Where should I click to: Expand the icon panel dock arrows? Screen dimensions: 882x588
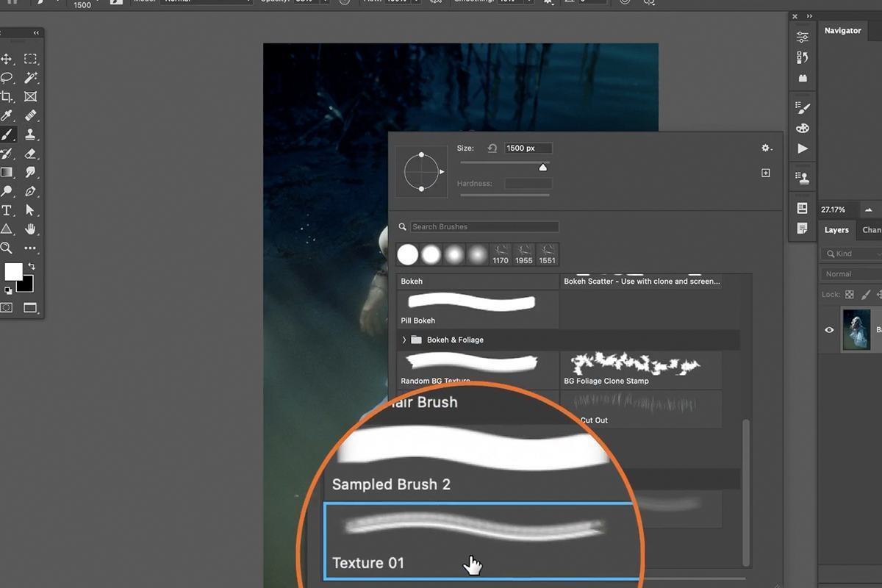tap(809, 16)
